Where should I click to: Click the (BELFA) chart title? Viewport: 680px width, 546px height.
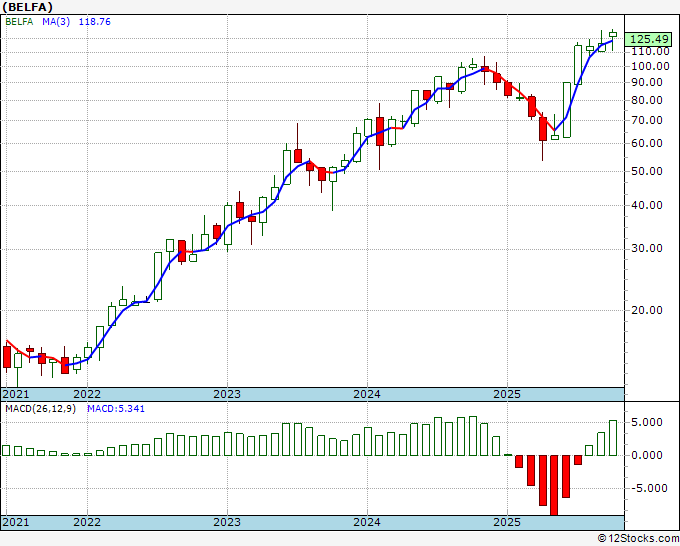pos(27,7)
